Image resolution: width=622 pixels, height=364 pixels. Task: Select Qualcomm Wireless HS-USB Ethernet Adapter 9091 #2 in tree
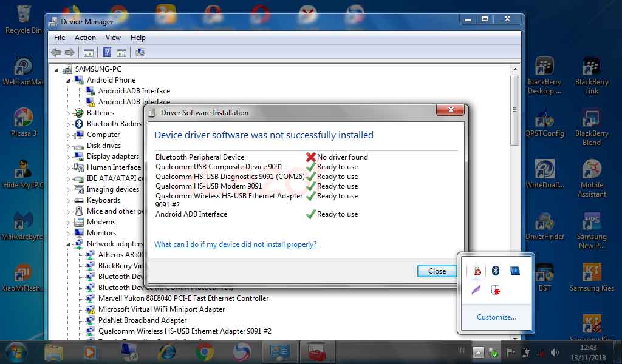click(x=185, y=331)
